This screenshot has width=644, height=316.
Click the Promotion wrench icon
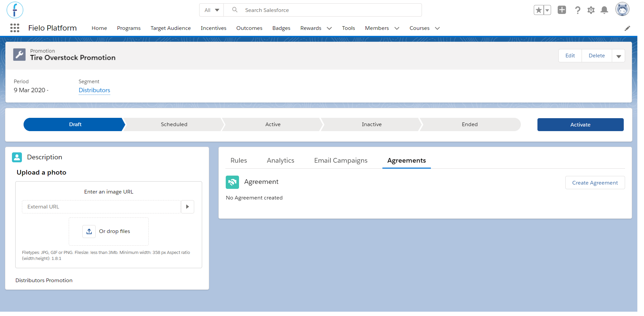pyautogui.click(x=19, y=54)
